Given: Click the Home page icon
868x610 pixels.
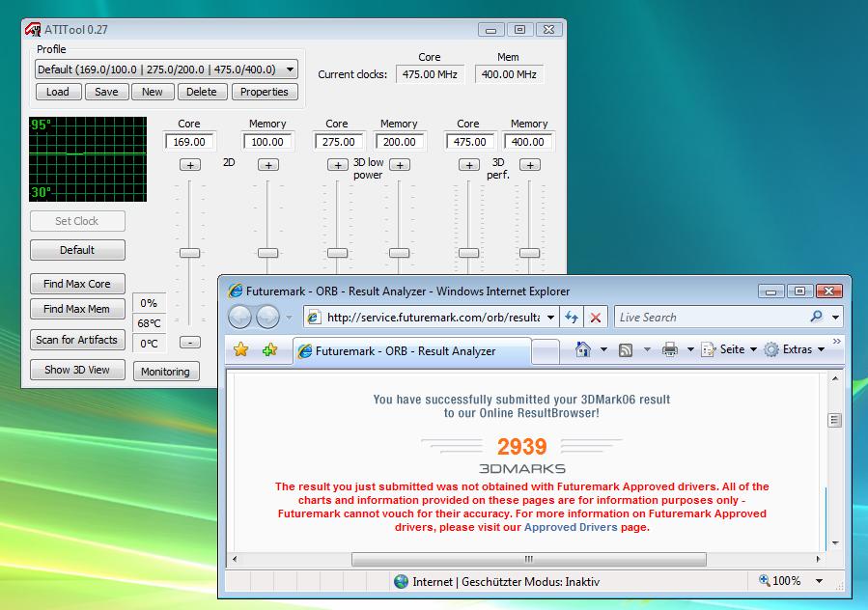Looking at the screenshot, I should (x=583, y=349).
